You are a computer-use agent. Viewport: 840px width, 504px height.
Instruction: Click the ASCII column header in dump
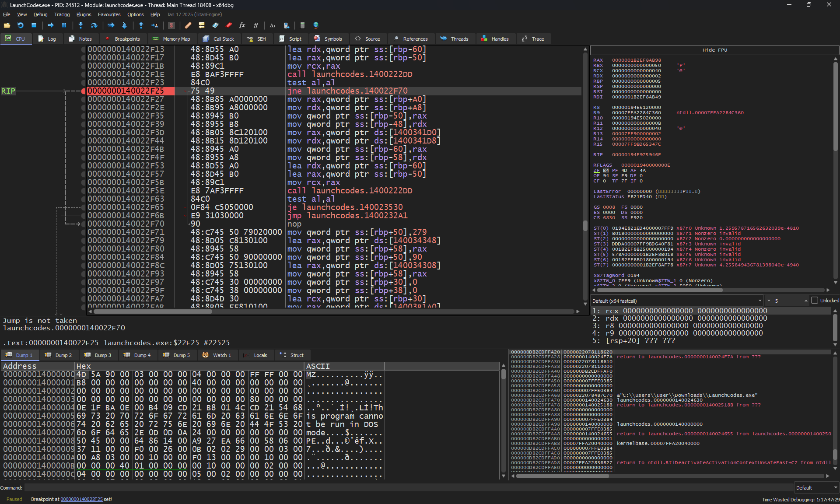click(x=344, y=366)
